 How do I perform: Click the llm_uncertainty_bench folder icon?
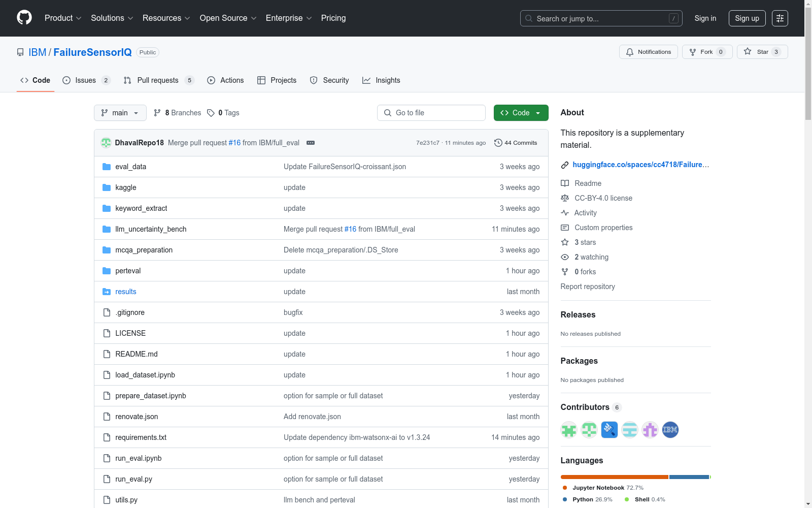point(107,229)
